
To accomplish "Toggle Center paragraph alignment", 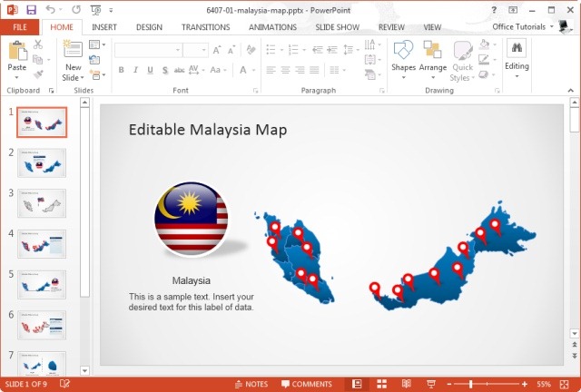I will [285, 70].
